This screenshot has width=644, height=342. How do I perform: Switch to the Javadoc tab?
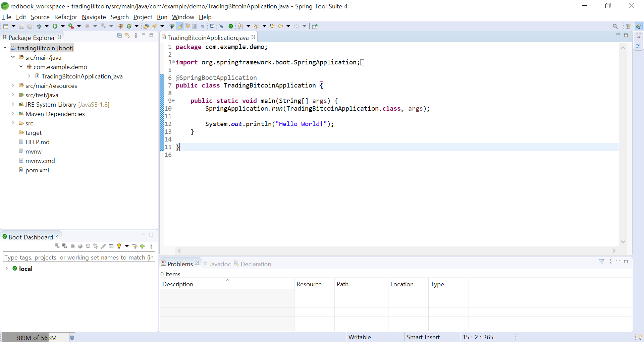click(217, 264)
